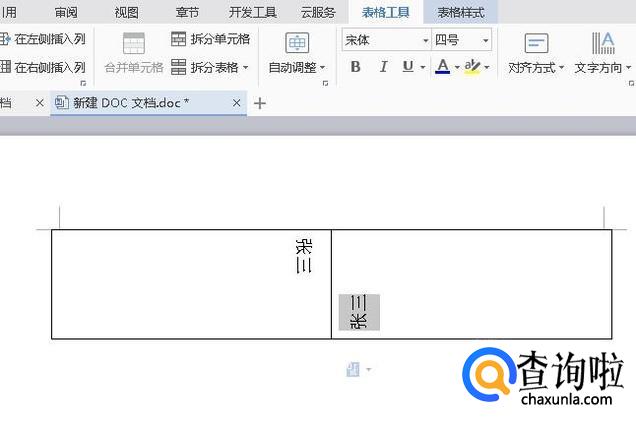Screen dimensions: 636x430
Task: Expand the Split Table (拆分表格) dropdown
Action: tap(245, 68)
